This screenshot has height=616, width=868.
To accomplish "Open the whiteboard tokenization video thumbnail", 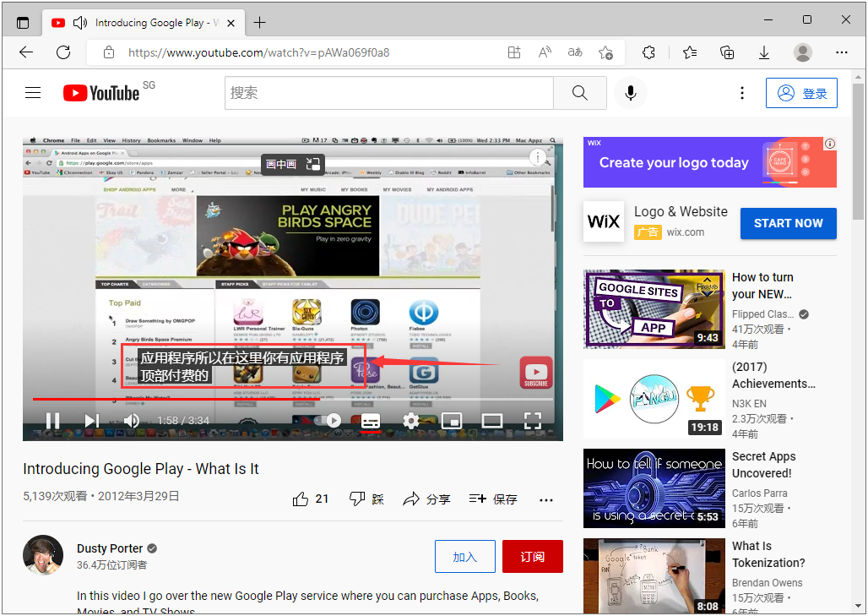I will pyautogui.click(x=654, y=576).
